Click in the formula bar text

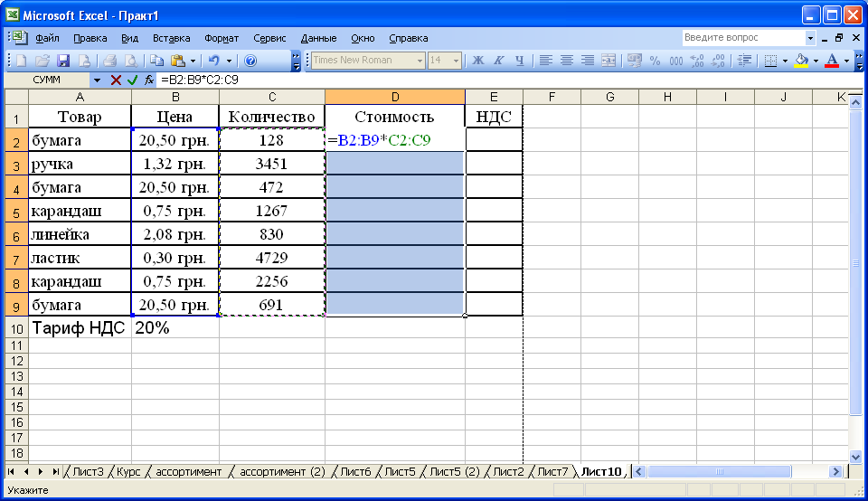pyautogui.click(x=199, y=80)
